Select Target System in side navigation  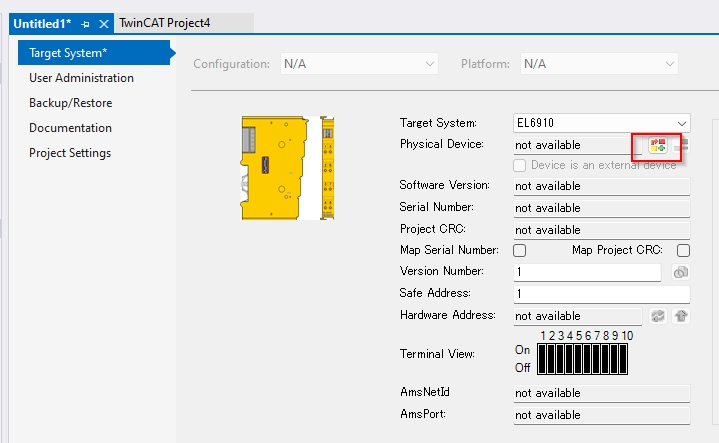[x=94, y=53]
